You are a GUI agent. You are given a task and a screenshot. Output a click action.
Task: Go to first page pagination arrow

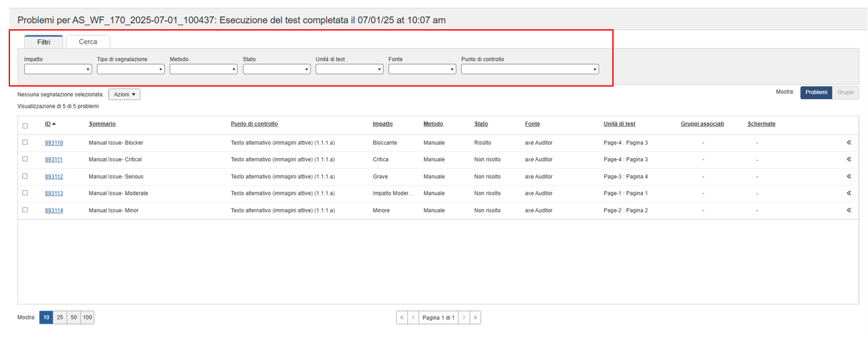point(402,318)
